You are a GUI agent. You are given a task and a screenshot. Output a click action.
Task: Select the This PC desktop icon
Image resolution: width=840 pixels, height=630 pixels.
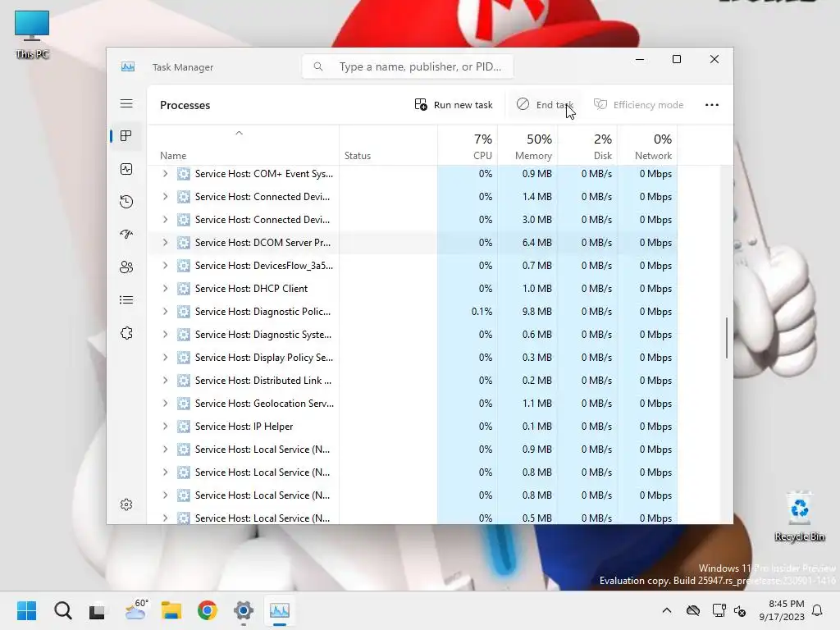(32, 34)
